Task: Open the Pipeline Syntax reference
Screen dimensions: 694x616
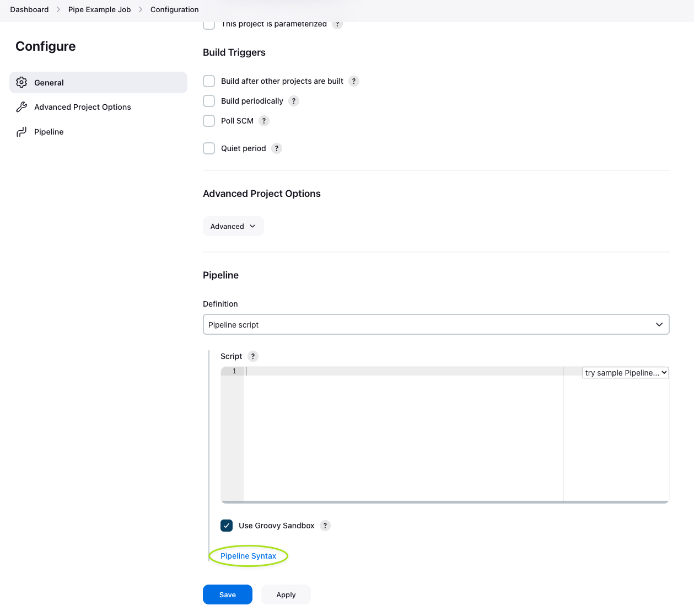Action: (248, 556)
